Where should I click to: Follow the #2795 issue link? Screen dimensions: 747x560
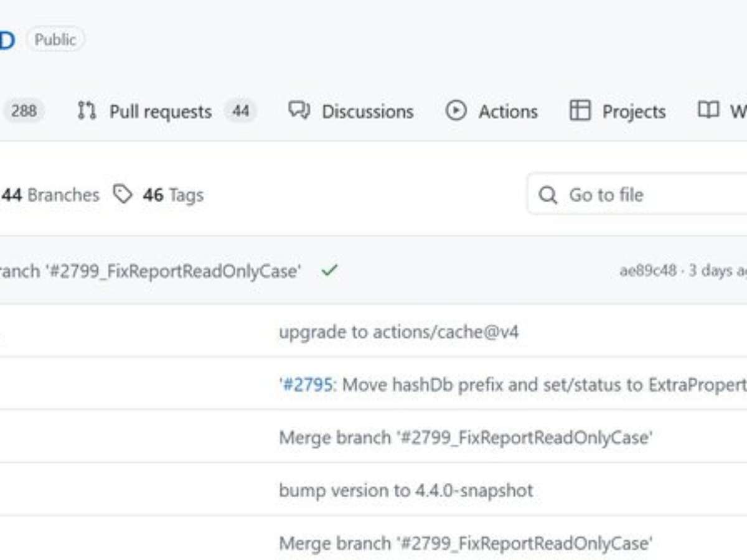[307, 385]
